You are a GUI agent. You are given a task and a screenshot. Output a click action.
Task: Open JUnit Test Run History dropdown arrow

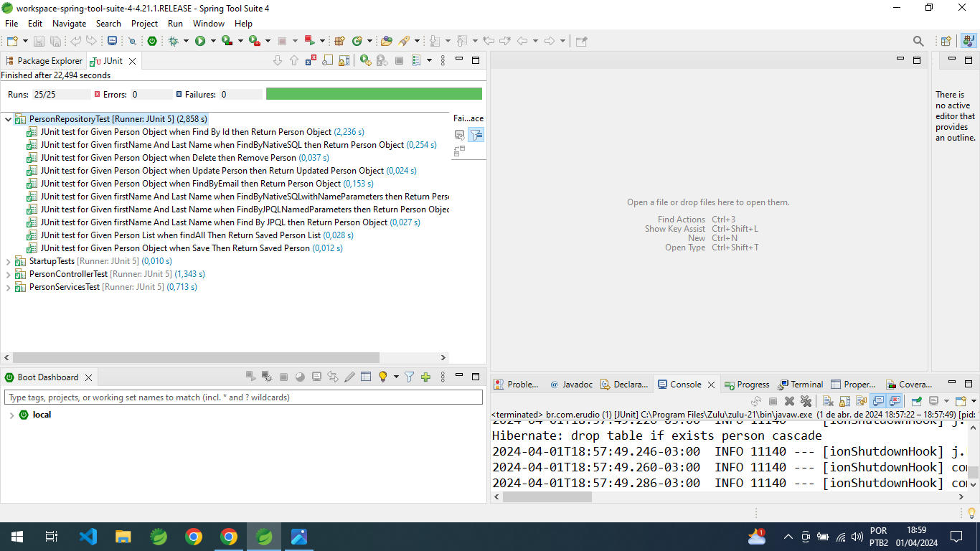tap(429, 60)
